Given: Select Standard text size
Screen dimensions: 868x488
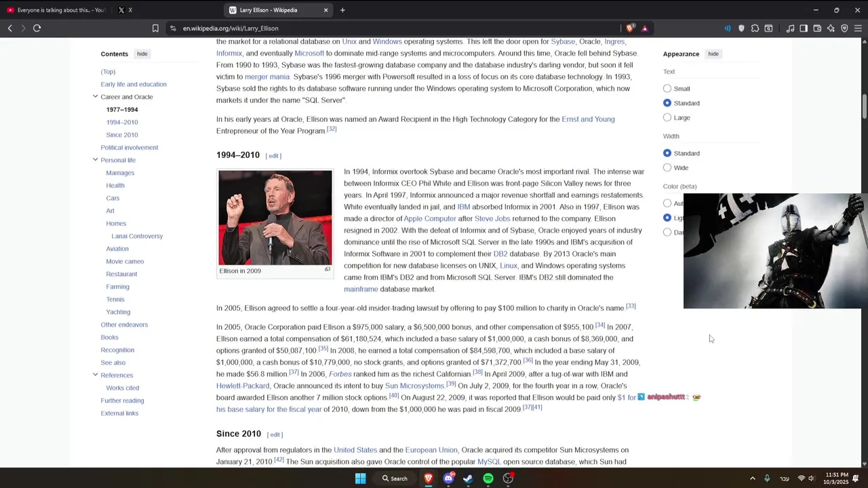Looking at the screenshot, I should 667,103.
